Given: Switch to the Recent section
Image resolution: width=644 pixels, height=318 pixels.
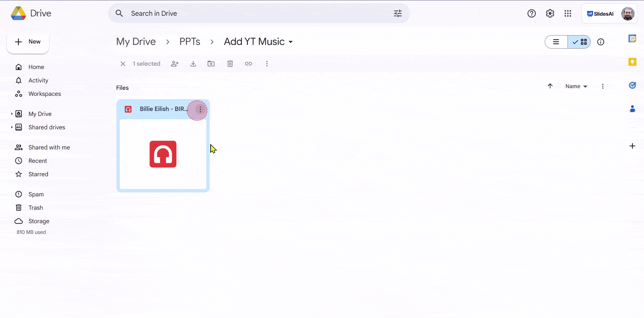Looking at the screenshot, I should pos(37,161).
